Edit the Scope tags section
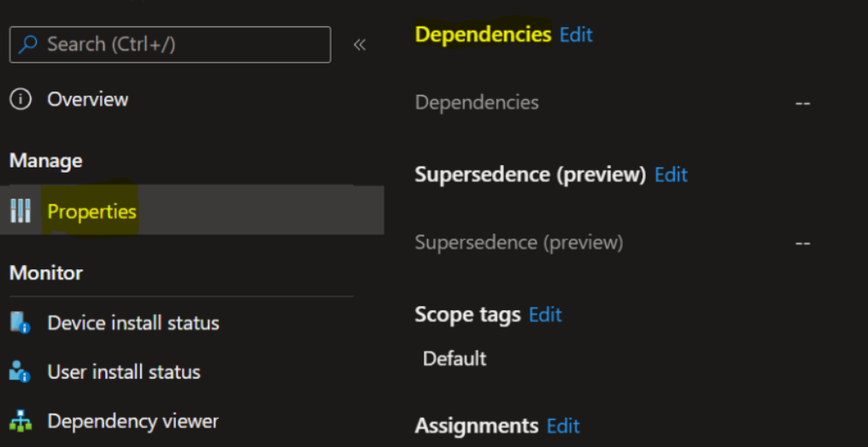The height and width of the screenshot is (447, 868). (x=545, y=315)
